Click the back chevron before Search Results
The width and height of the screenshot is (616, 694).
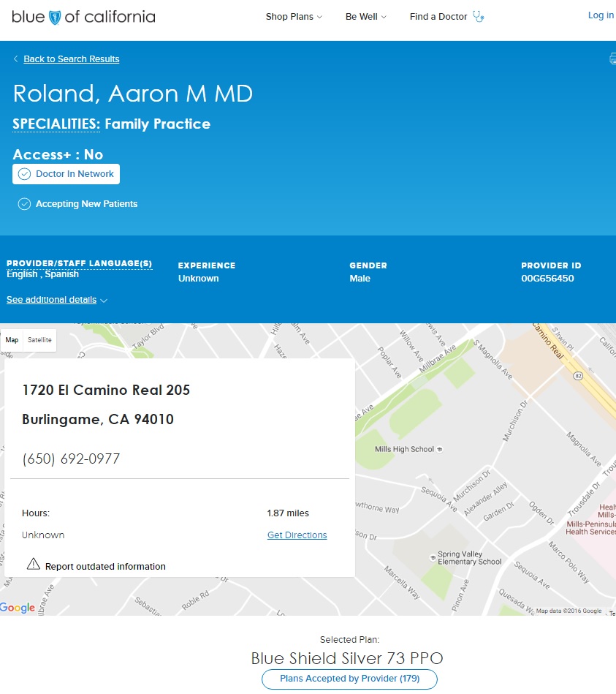(15, 59)
